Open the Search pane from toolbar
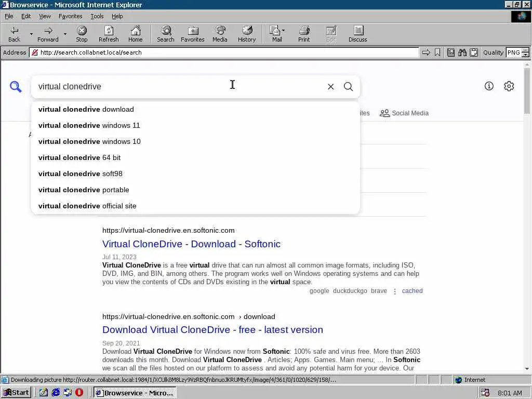This screenshot has height=399, width=532. point(166,34)
